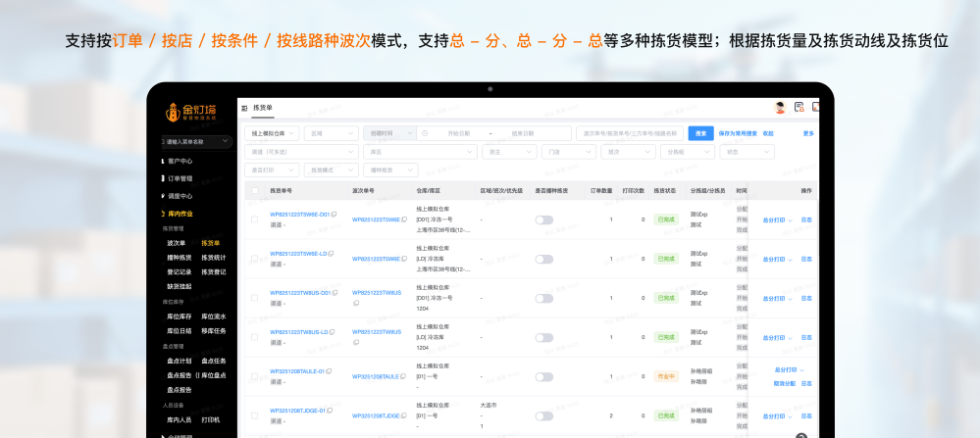This screenshot has width=980, height=438.
Task: Expand the 拣货模式 filter dropdown
Action: pyautogui.click(x=331, y=170)
